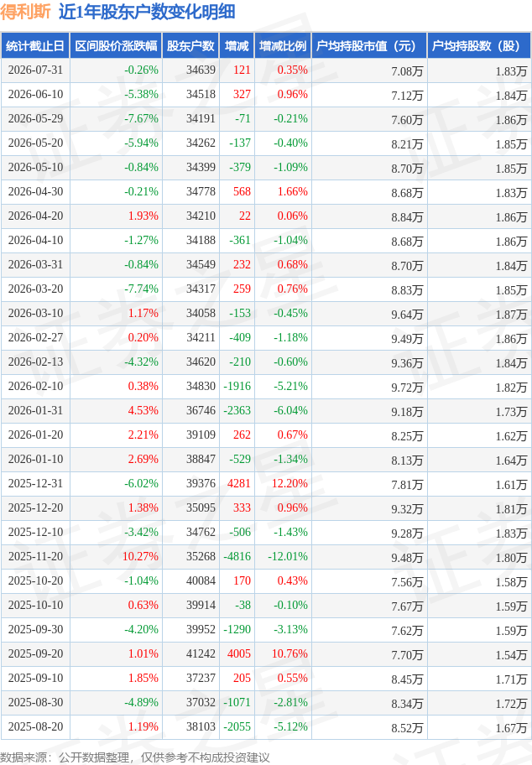532x765 pixels.
Task: Click the 得利斯 stock name in title
Action: [x=25, y=12]
